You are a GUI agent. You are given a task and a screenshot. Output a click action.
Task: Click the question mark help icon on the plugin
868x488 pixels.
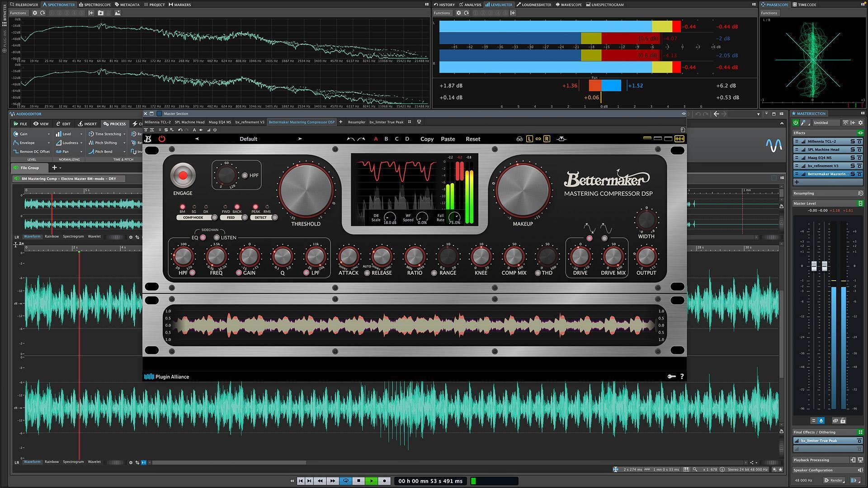point(682,376)
